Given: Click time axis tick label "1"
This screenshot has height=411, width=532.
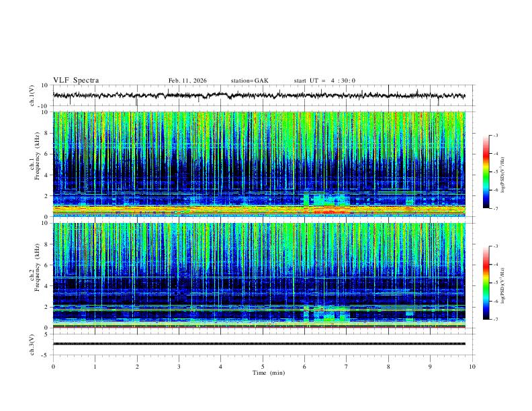Looking at the screenshot, I should tap(95, 367).
